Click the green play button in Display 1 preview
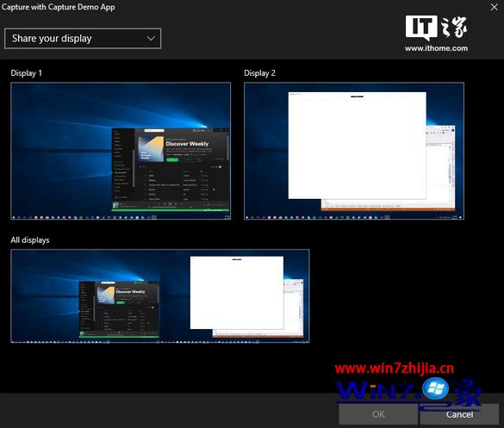 point(172,159)
